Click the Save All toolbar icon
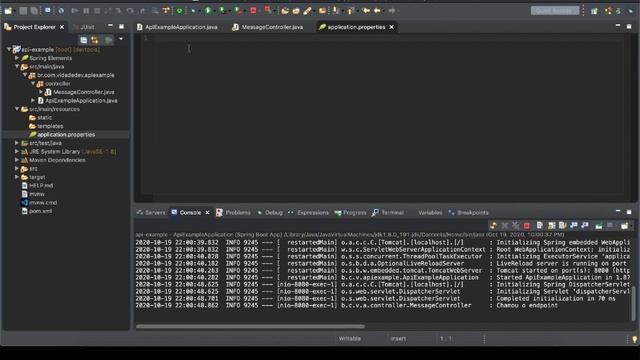The height and width of the screenshot is (360, 640). (x=34, y=11)
